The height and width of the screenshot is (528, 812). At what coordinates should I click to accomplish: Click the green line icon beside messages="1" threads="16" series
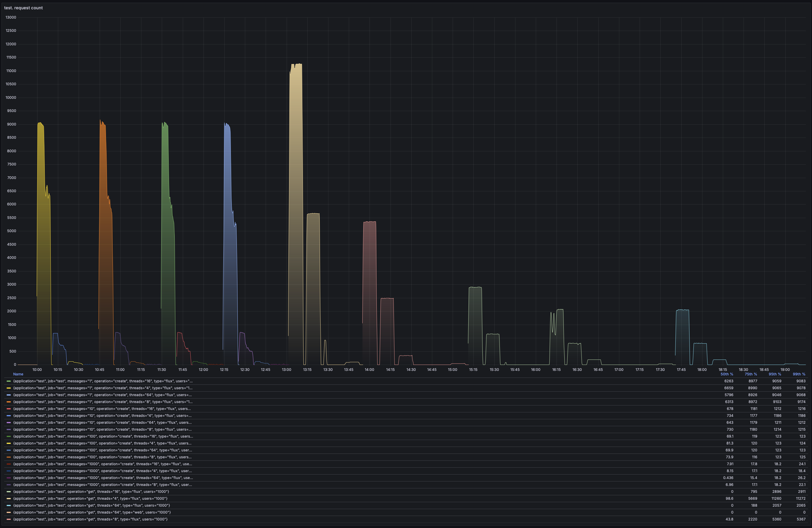(x=8, y=381)
